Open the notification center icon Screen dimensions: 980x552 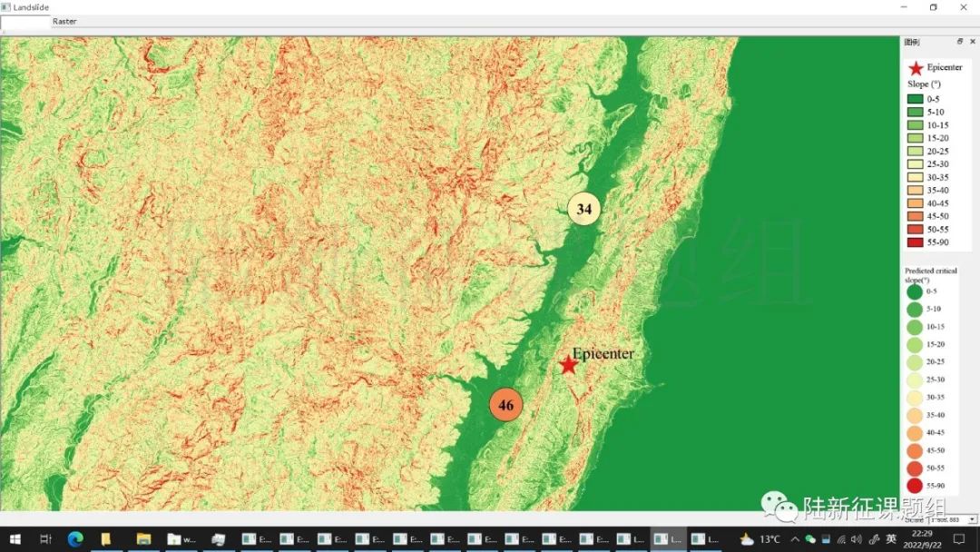pyautogui.click(x=959, y=539)
